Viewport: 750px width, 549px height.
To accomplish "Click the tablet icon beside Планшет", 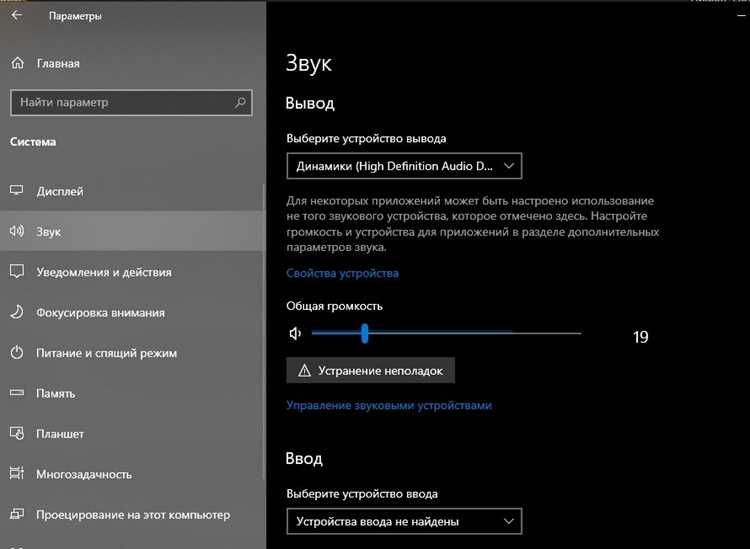I will pos(17,433).
